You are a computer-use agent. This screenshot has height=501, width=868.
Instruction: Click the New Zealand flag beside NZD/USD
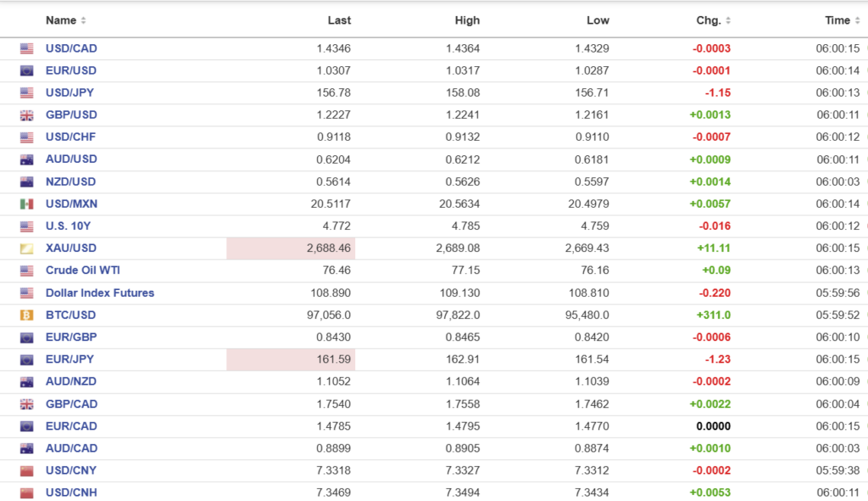click(x=27, y=181)
